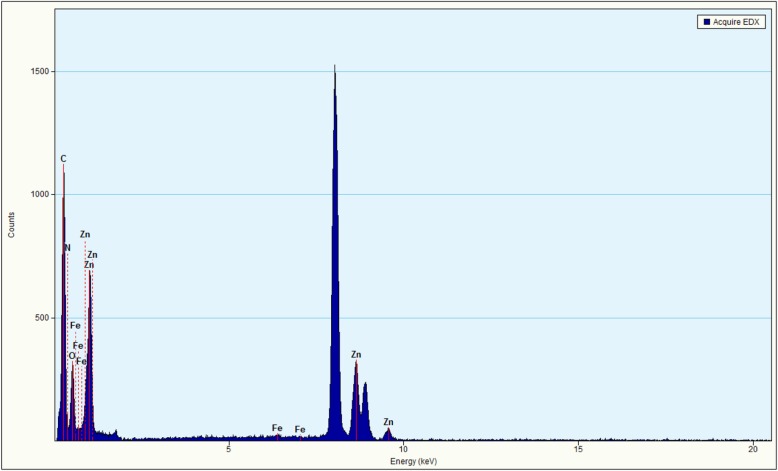The width and height of the screenshot is (778, 471).
Task: Click the Zn label above 8.6 keV peak
Action: (x=356, y=355)
